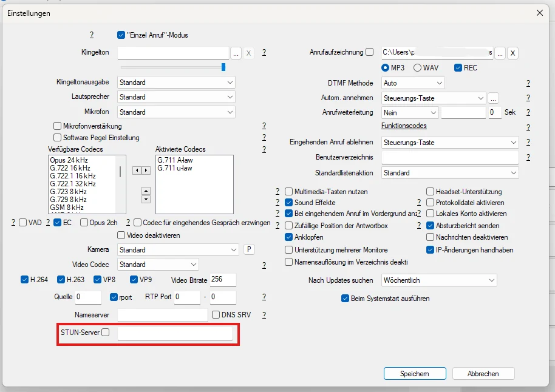Move the selected codec up

pyautogui.click(x=146, y=191)
